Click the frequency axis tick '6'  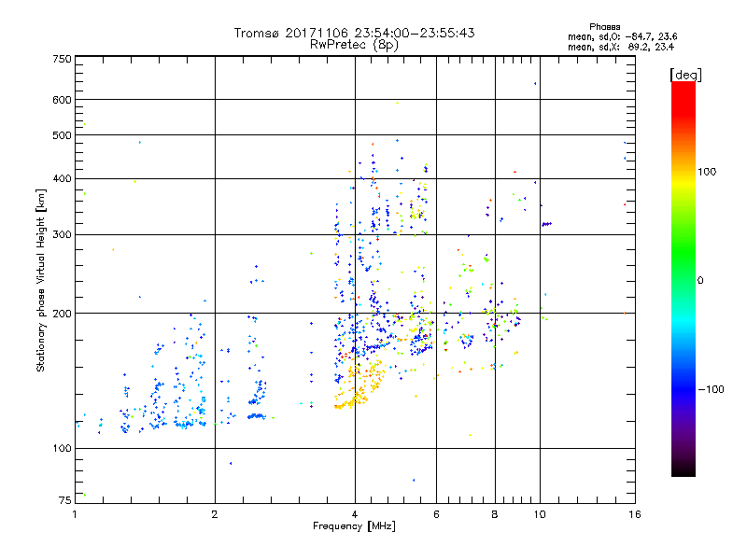[x=436, y=514]
